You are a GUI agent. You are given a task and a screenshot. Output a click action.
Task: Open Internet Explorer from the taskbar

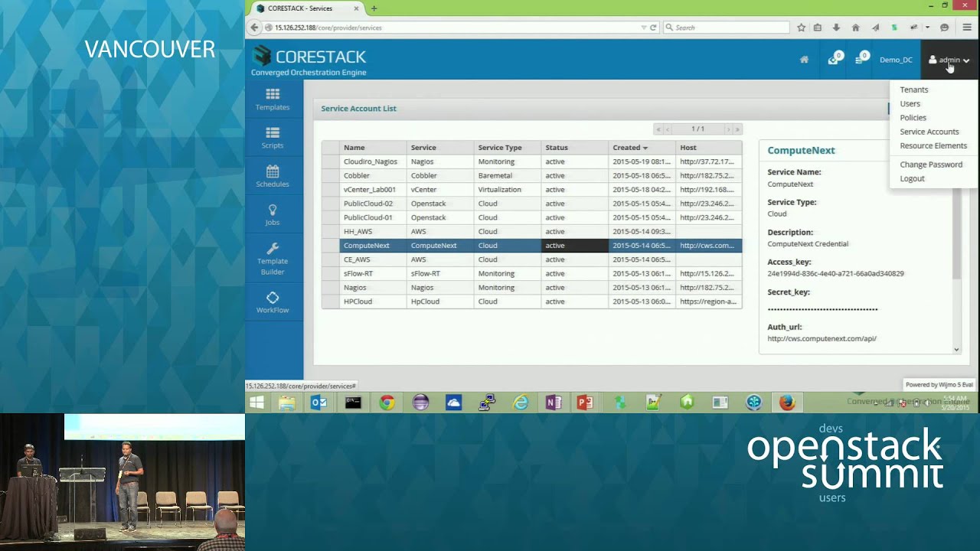click(521, 403)
